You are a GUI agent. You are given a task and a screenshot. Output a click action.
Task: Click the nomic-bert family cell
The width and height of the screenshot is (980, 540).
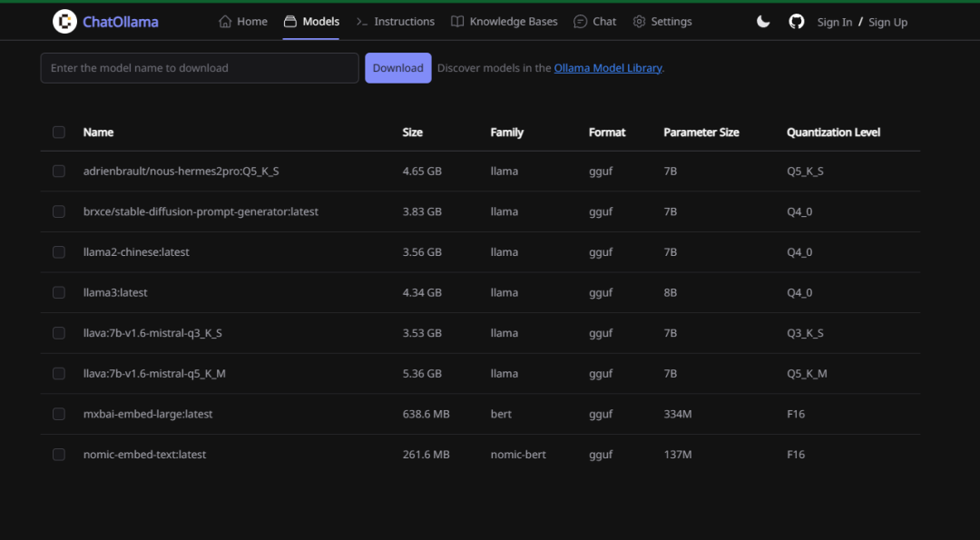point(518,455)
